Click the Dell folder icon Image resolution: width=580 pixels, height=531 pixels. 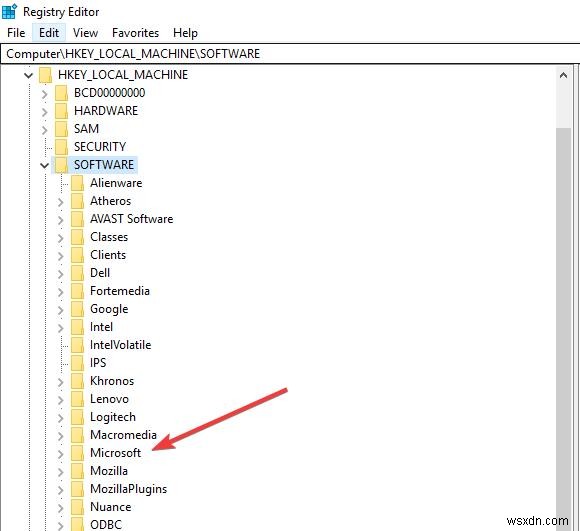coord(77,273)
